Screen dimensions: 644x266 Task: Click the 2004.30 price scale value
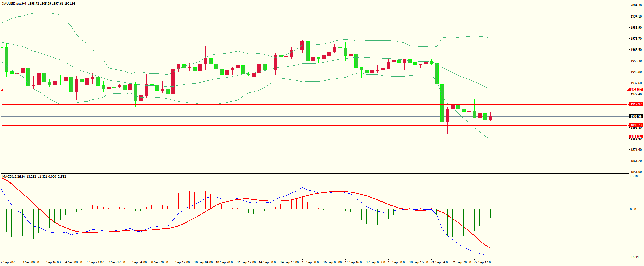(x=636, y=5)
